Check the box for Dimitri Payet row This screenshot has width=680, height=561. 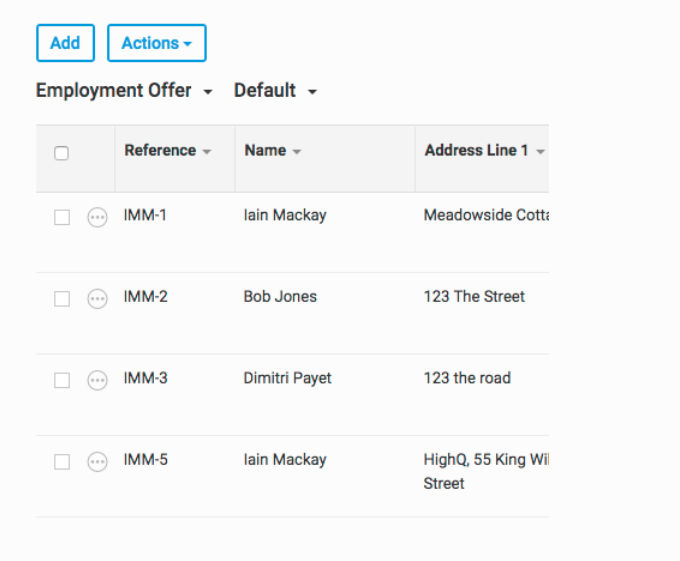pyautogui.click(x=62, y=380)
